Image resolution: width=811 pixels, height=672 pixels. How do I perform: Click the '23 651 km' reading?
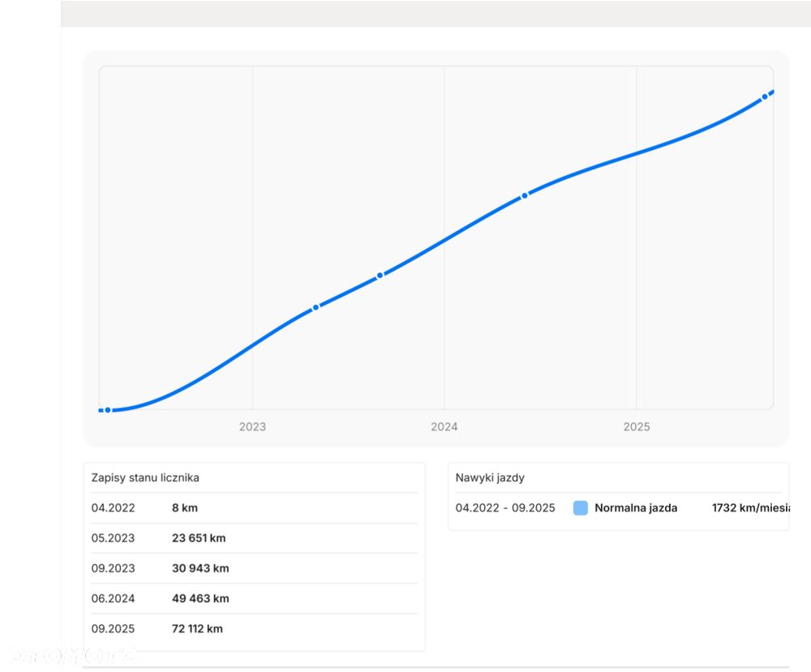click(200, 538)
